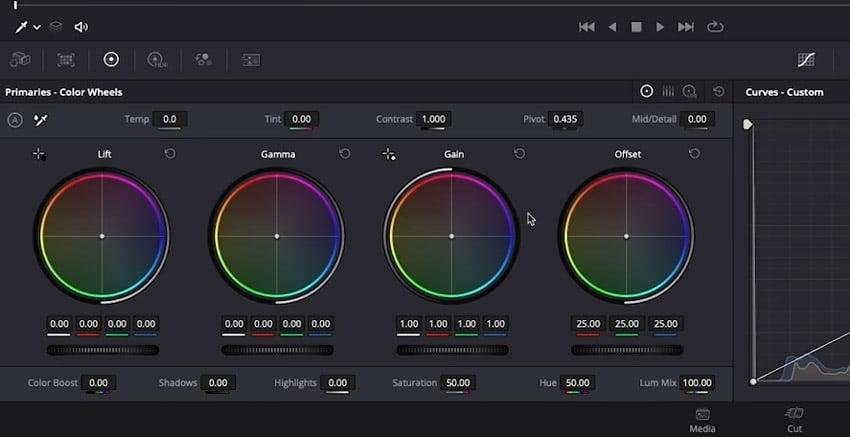Open the Camera Raw palette
The image size is (850, 437).
(x=20, y=60)
